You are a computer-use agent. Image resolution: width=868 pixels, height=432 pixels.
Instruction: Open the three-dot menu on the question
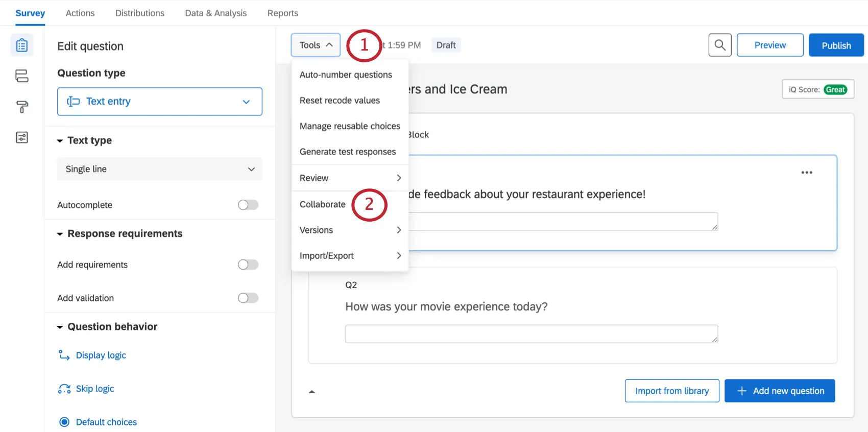(x=807, y=173)
